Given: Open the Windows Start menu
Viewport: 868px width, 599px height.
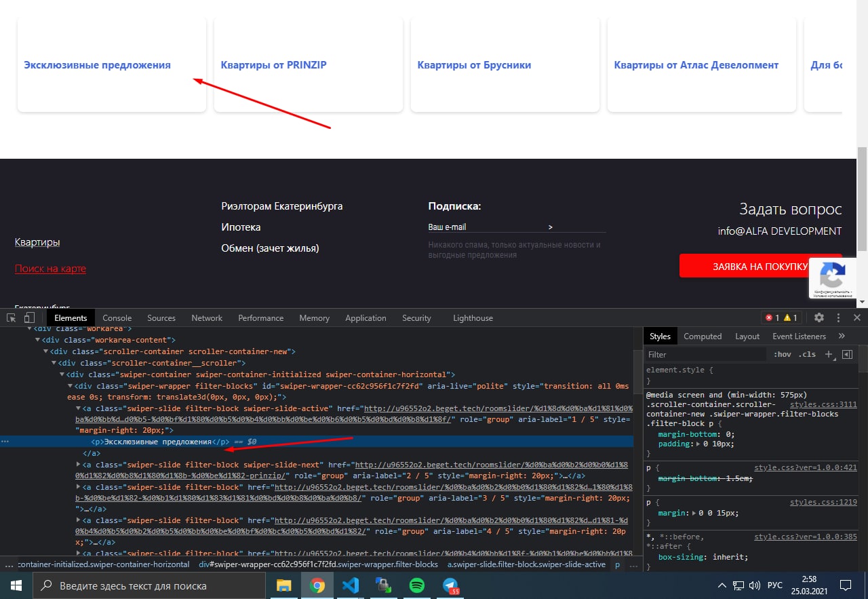Looking at the screenshot, I should [x=16, y=585].
